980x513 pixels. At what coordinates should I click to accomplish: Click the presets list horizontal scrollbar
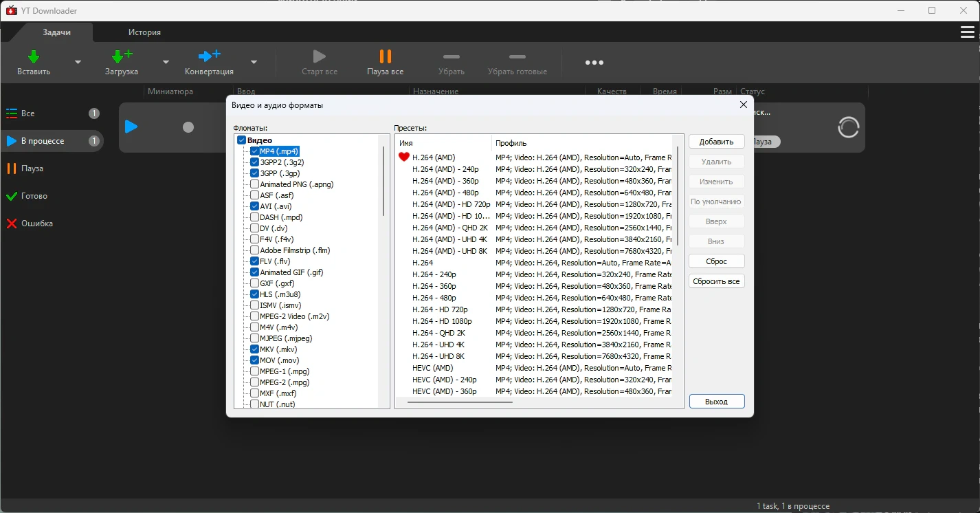(460, 402)
